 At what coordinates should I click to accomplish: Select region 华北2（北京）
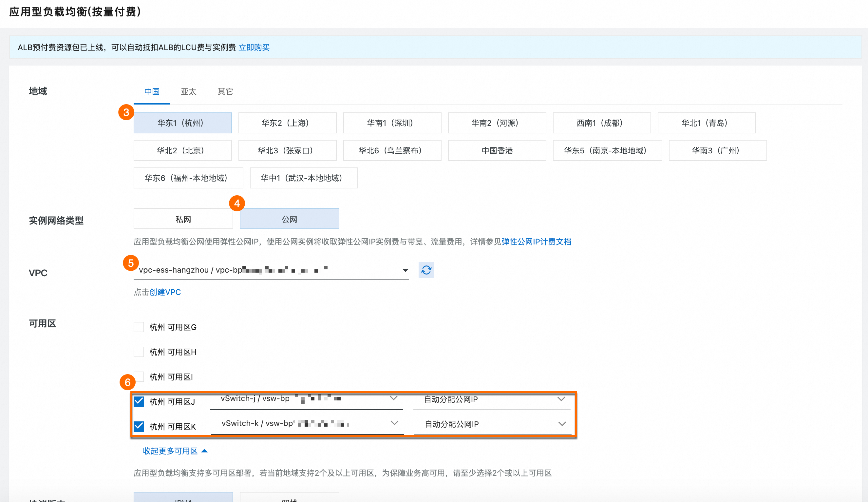(x=182, y=150)
